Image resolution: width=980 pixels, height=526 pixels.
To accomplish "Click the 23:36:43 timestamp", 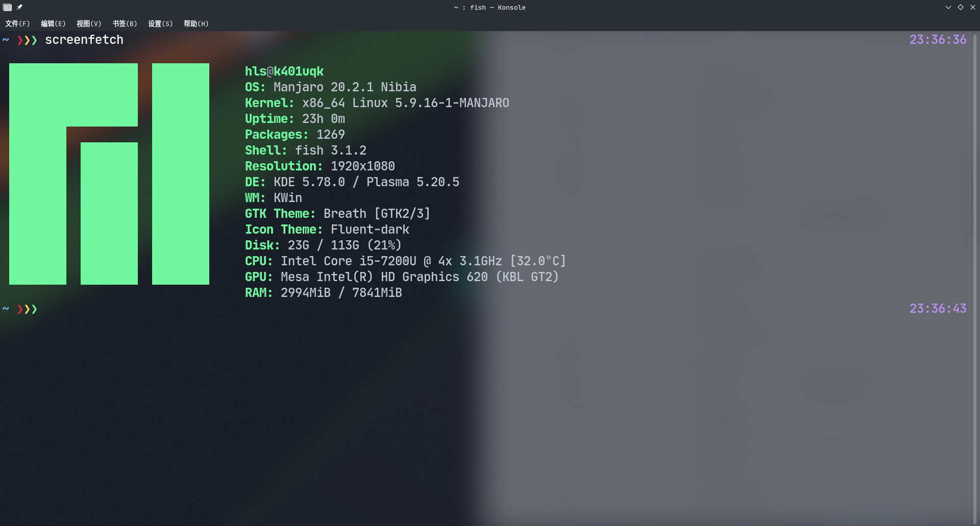I will (x=938, y=309).
